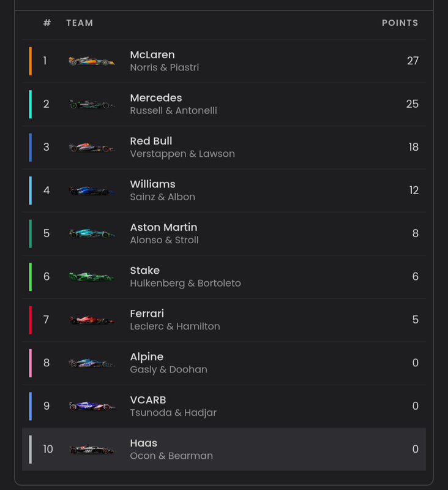Click the TEAM column header
Screen dimensions: 448x490
(80, 23)
